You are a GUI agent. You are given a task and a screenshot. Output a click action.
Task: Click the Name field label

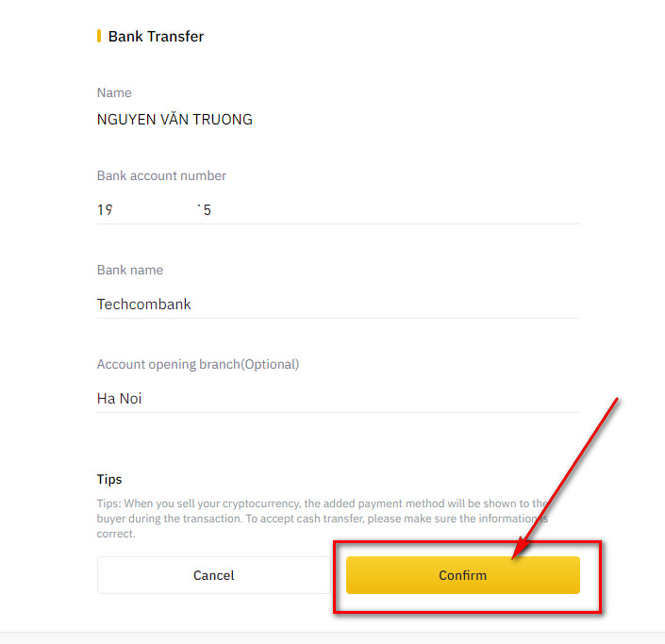click(x=114, y=92)
